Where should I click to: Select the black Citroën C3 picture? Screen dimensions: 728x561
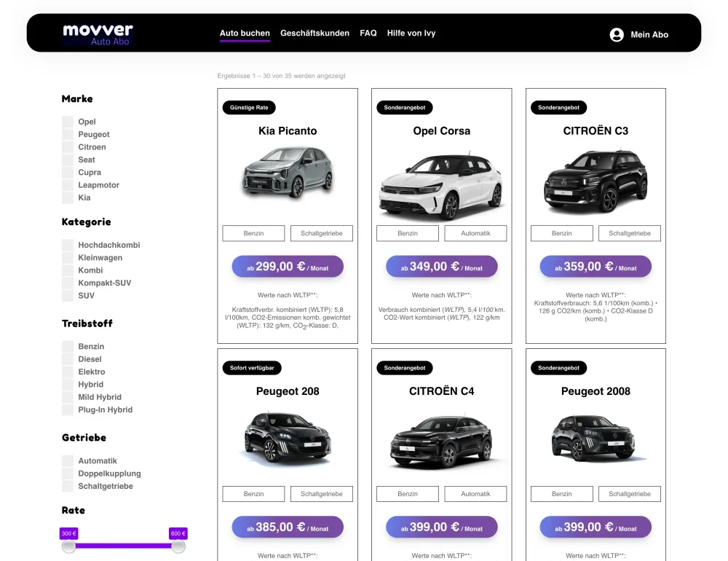[x=596, y=181]
